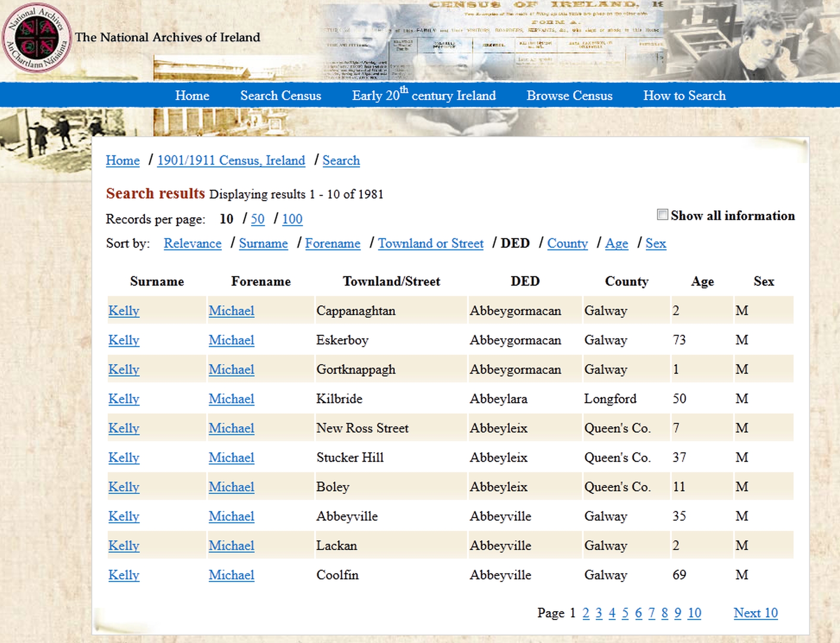Sort results by Sex
The height and width of the screenshot is (643, 840).
[x=656, y=243]
